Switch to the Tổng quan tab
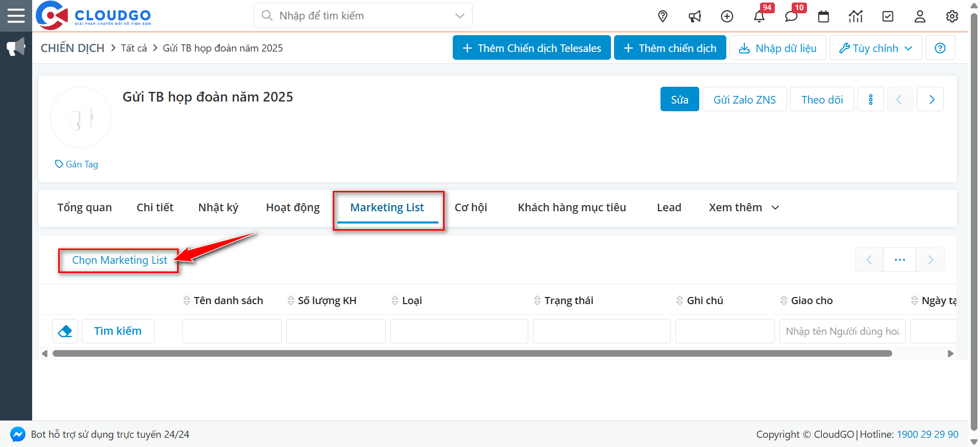 [x=84, y=208]
